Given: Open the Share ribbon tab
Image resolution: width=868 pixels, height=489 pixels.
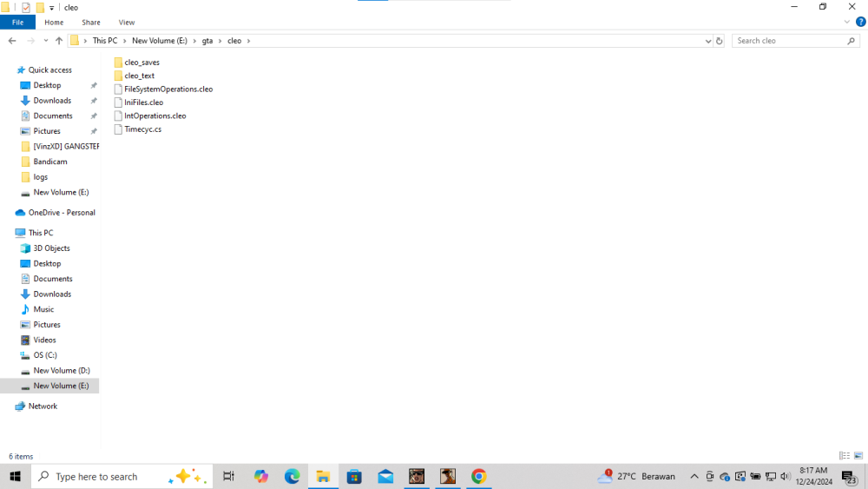Looking at the screenshot, I should 91,23.
